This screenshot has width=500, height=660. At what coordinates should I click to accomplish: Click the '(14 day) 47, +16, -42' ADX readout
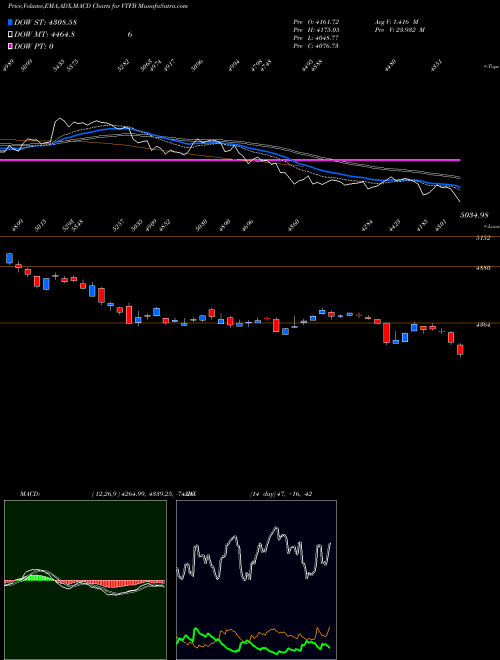281,494
